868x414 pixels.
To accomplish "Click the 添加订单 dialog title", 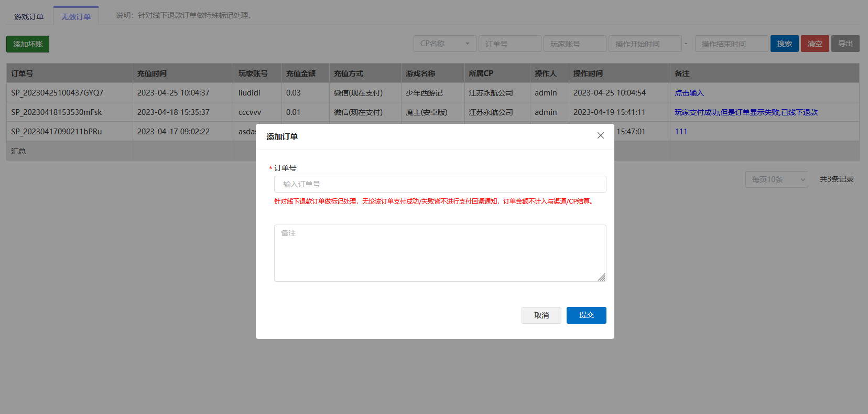I will [282, 137].
